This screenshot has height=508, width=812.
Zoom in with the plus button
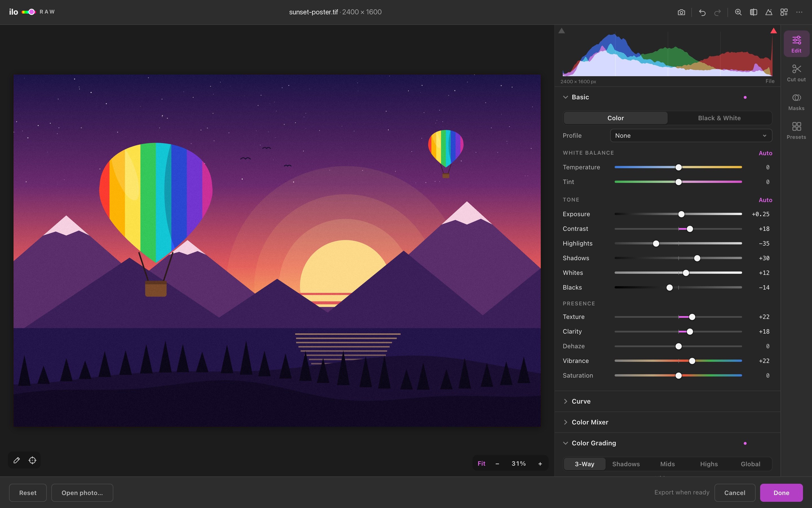[x=540, y=464]
